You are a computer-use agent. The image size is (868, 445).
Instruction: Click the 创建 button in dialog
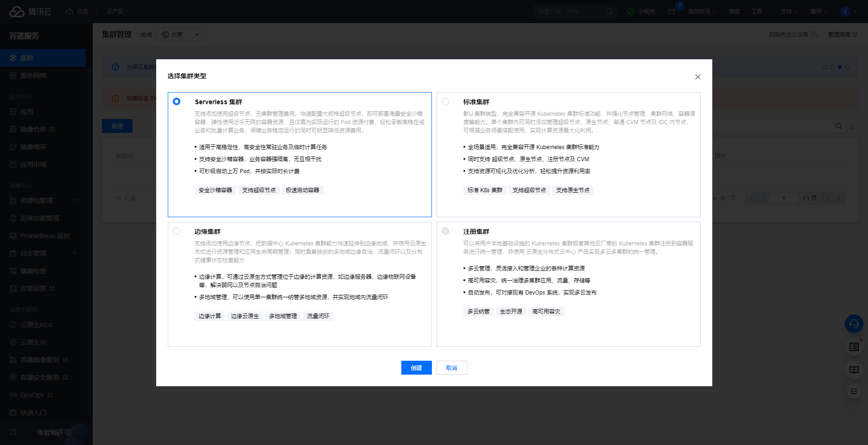416,368
